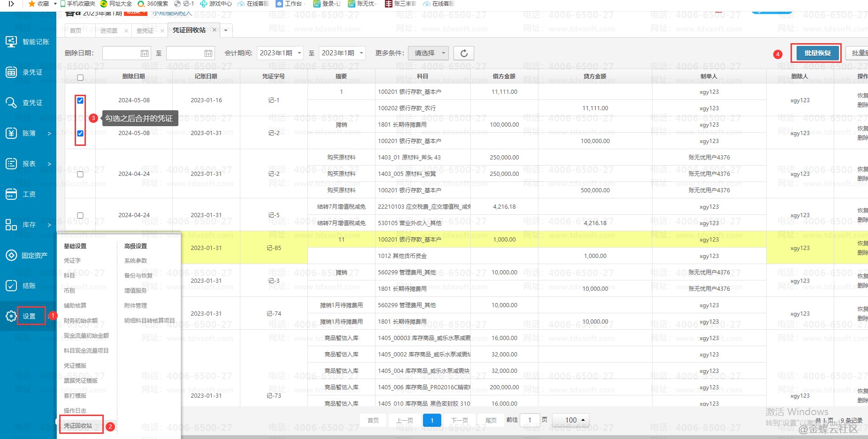Screen dimensions: 868x439
Task: Click the 批量恢复 button
Action: point(817,53)
